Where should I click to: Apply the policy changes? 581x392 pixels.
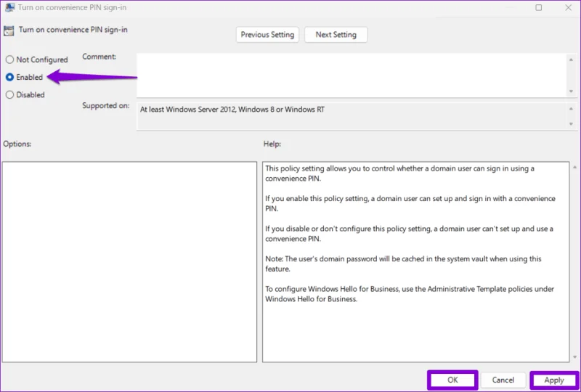(x=554, y=380)
